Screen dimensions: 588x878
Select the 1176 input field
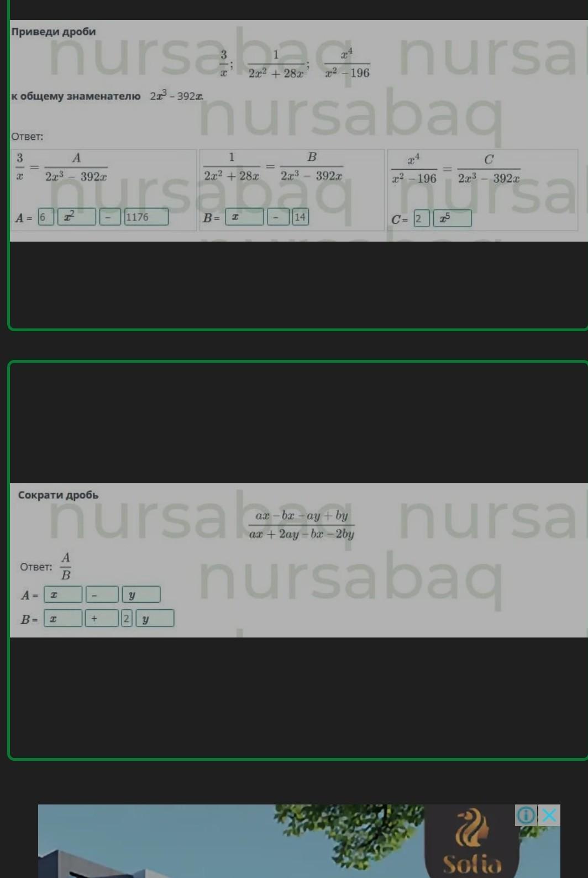(146, 217)
